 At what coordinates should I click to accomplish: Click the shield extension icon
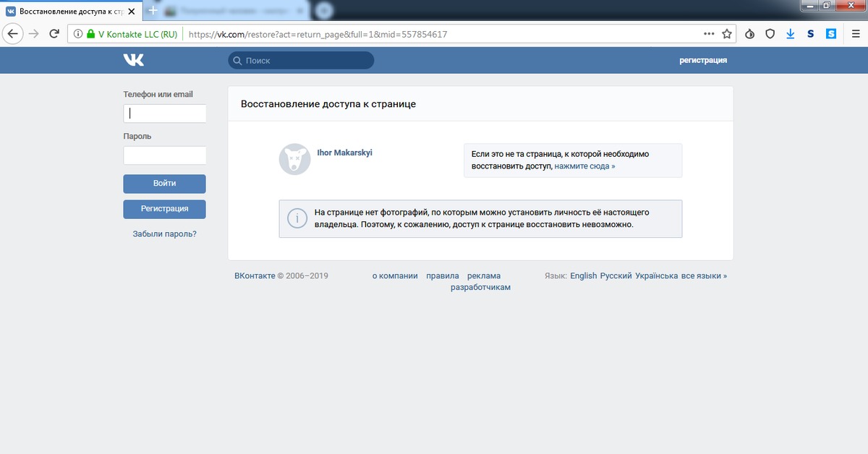(x=770, y=33)
